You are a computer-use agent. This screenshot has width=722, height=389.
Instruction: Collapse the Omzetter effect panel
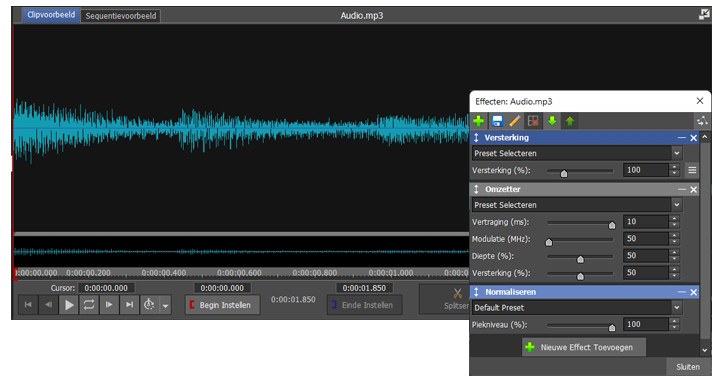682,189
